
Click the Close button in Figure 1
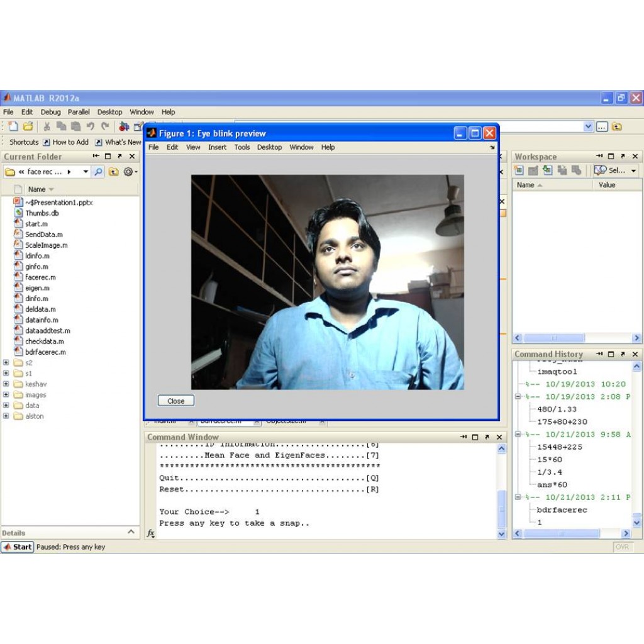click(175, 401)
